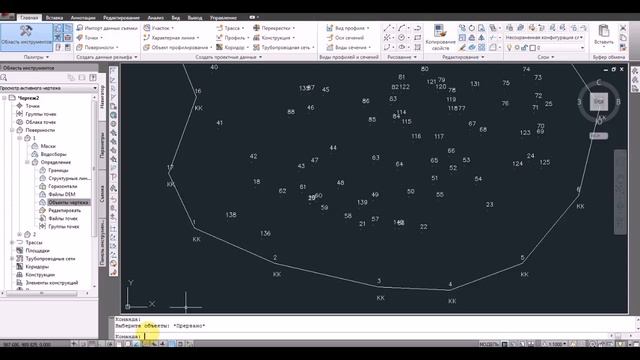Screen dimensions: 640x360
Task: Select Горизонтали tree item
Action: point(62,187)
